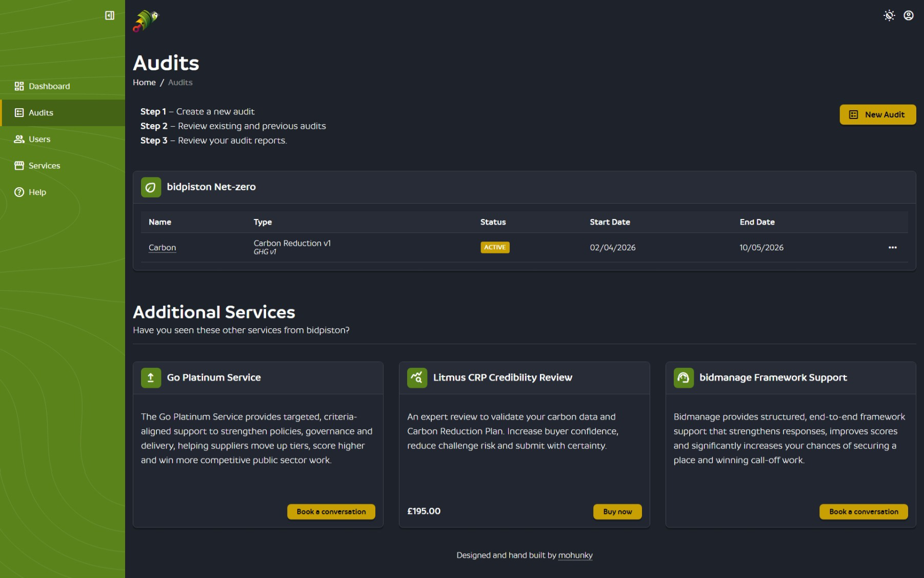This screenshot has height=578, width=924.
Task: Click the Go Platinum upload arrow icon
Action: coord(151,378)
